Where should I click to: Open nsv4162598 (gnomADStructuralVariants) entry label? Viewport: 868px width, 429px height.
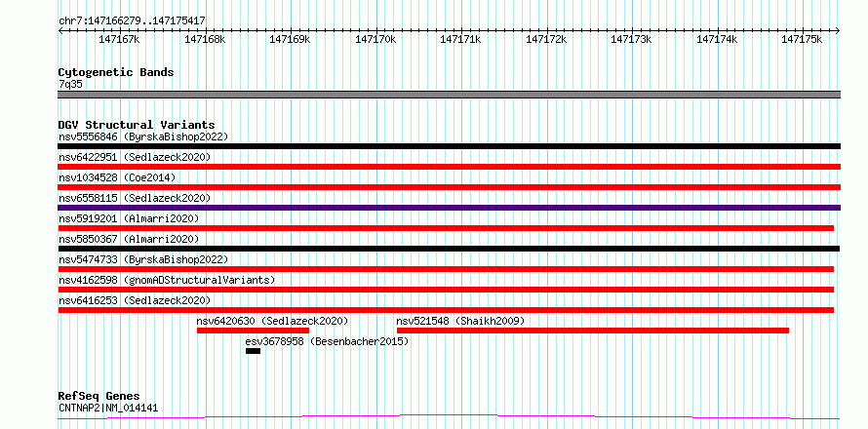167,280
